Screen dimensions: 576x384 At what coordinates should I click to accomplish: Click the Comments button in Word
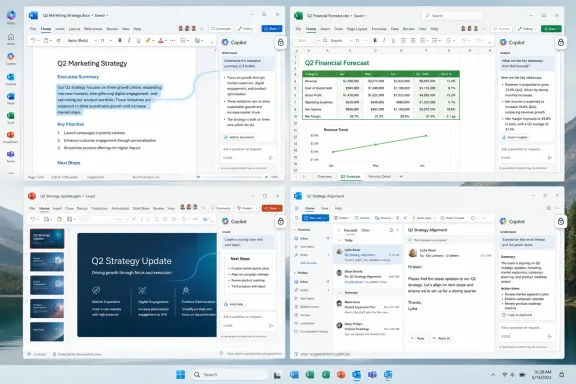pyautogui.click(x=221, y=29)
